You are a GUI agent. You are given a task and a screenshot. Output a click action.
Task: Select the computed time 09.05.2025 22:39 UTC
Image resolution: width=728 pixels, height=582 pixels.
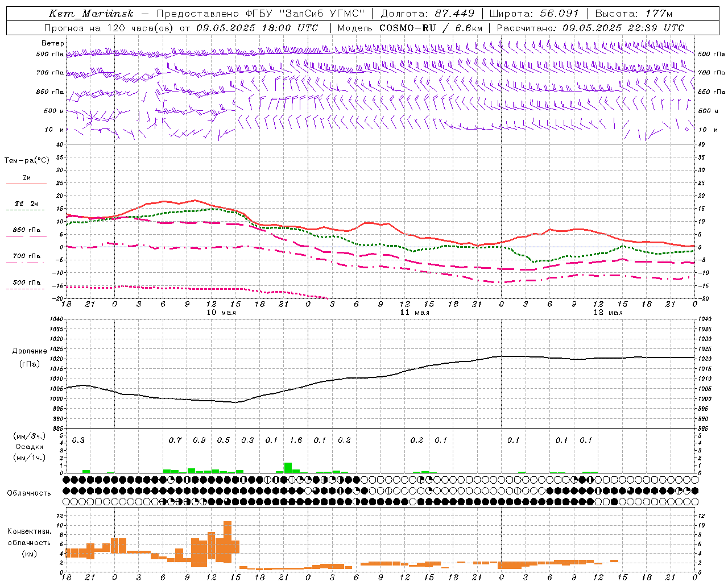tap(623, 28)
